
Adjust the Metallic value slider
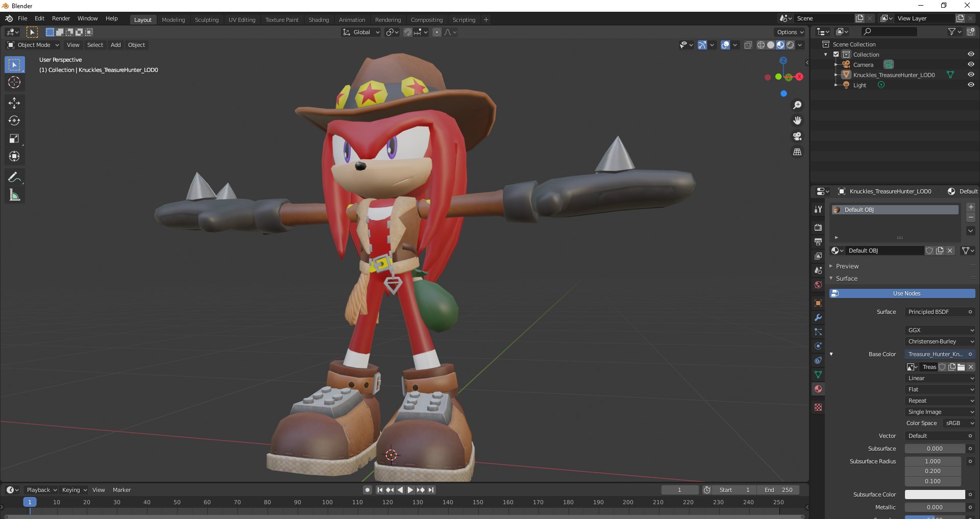(935, 507)
